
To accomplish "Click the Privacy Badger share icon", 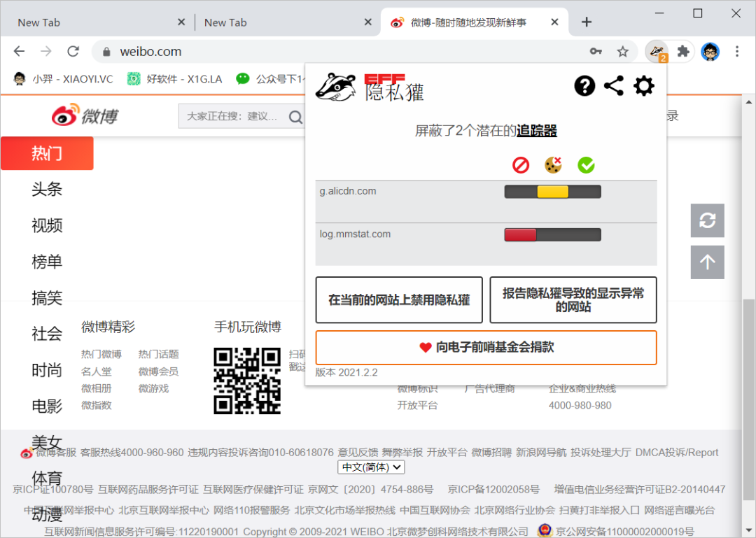I will tap(614, 86).
